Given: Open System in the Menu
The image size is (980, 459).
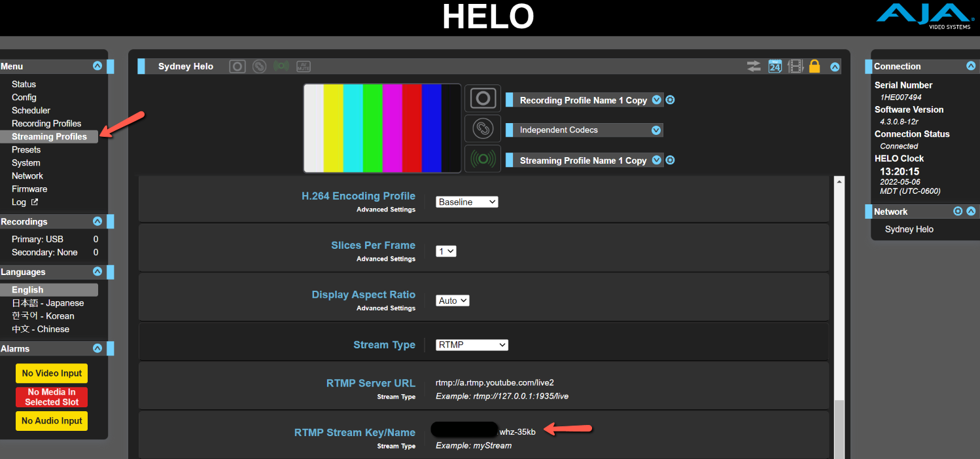Looking at the screenshot, I should point(26,163).
